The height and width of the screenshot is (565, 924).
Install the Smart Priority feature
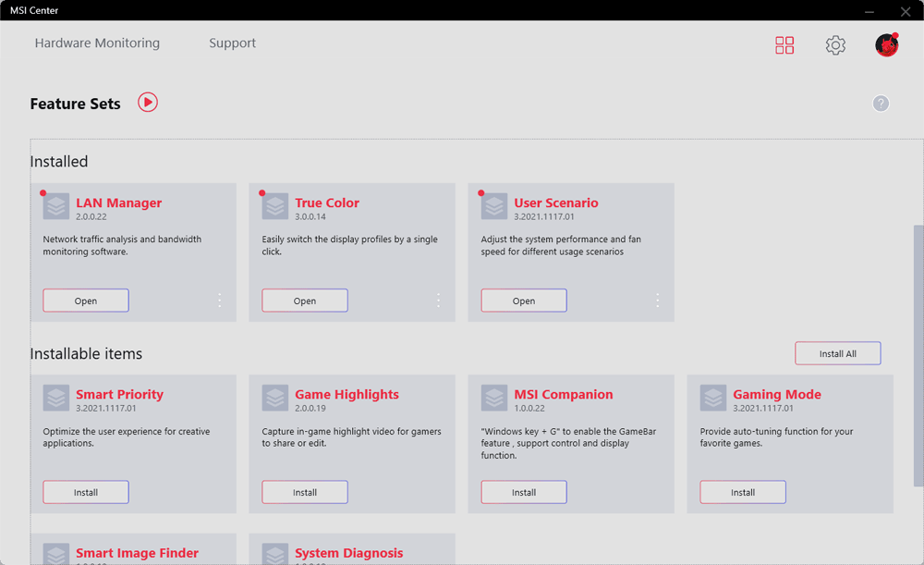(x=86, y=492)
